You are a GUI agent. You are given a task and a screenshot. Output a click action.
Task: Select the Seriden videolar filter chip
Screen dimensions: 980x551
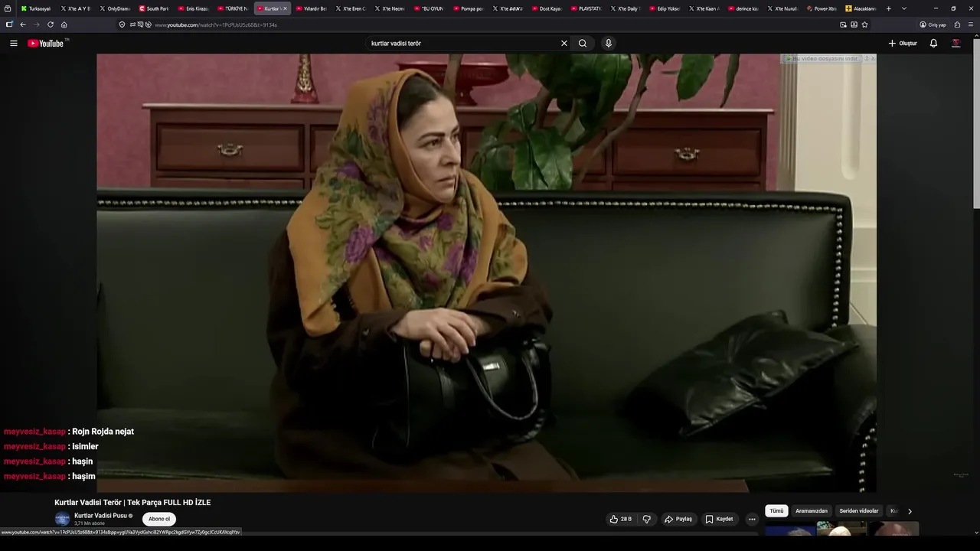tap(859, 511)
